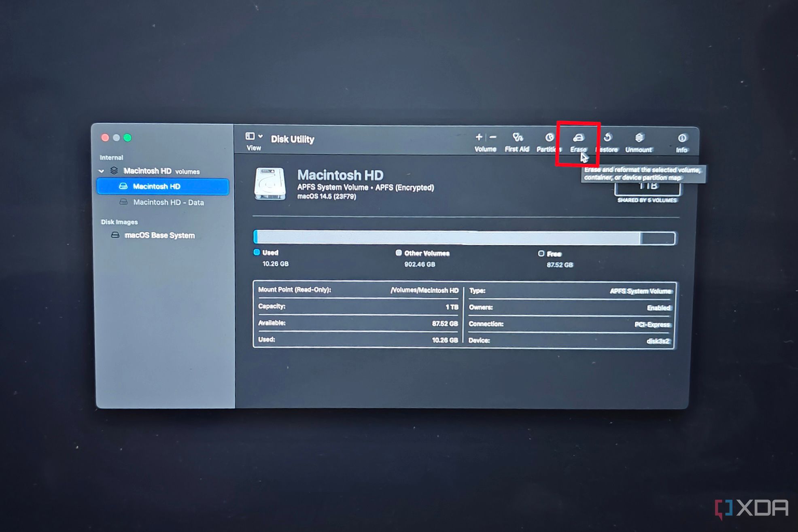Click 'APFS System Volume' type value
The height and width of the screenshot is (532, 798).
(x=641, y=291)
